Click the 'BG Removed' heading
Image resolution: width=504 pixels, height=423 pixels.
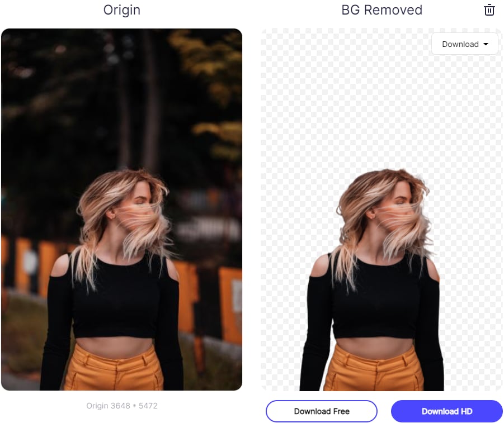(x=381, y=10)
